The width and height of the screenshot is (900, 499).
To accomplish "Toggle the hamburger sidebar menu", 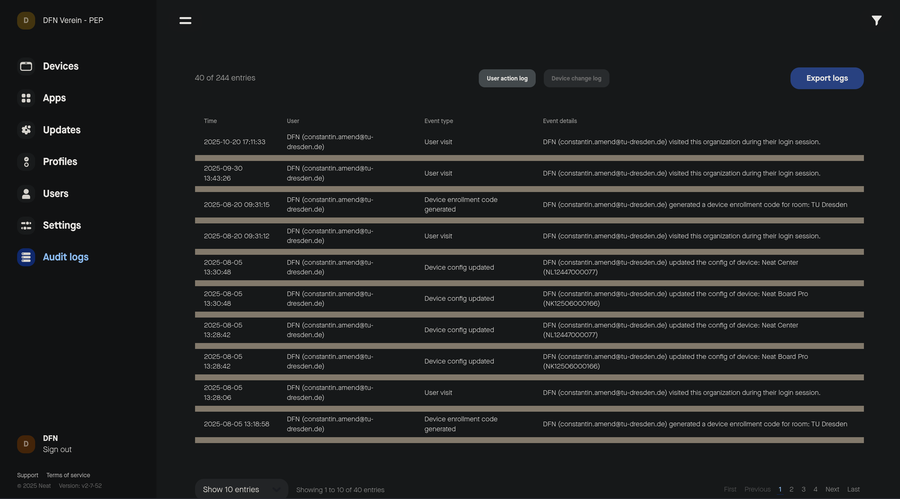I will [185, 20].
